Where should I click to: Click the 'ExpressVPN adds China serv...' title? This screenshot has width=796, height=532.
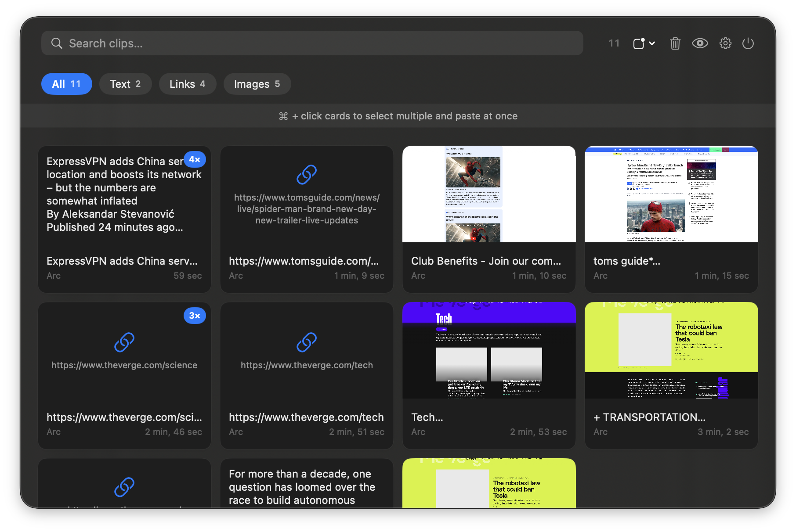122,261
